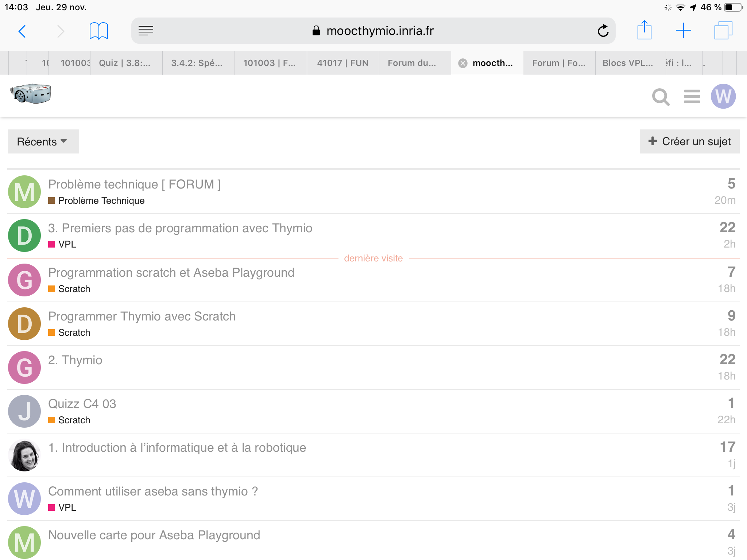Click reply count 17 of Introduction topic
Viewport: 747px width, 560px height.
[x=728, y=447]
